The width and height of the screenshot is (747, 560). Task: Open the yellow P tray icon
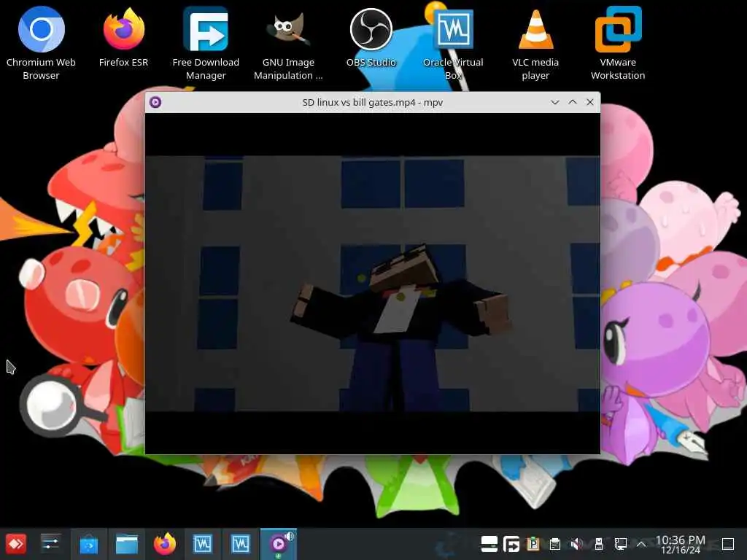533,543
